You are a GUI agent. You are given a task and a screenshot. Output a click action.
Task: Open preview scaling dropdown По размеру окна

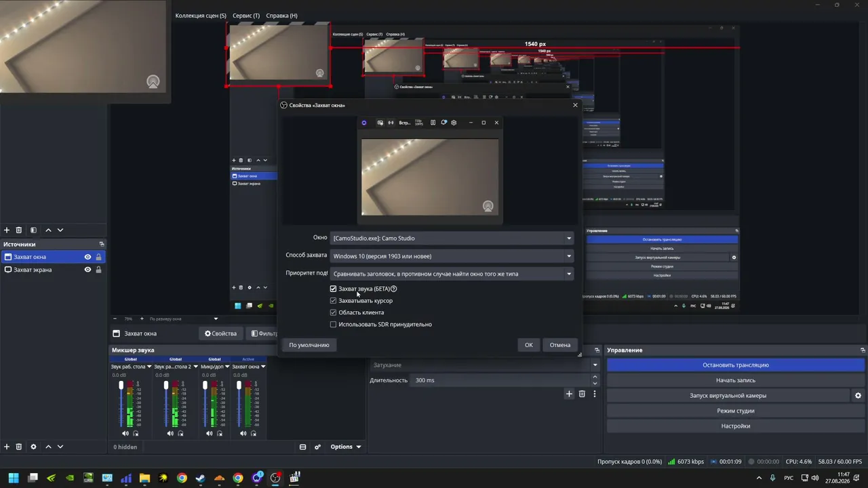point(183,319)
